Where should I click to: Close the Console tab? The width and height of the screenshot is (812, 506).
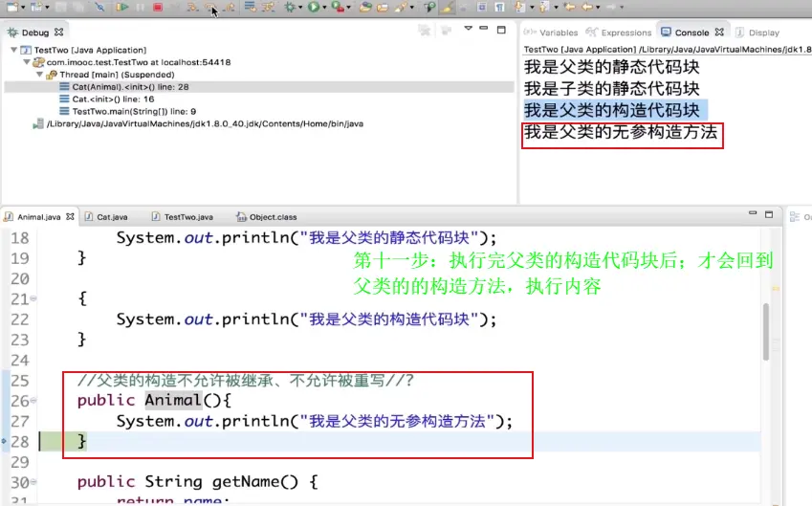(719, 33)
